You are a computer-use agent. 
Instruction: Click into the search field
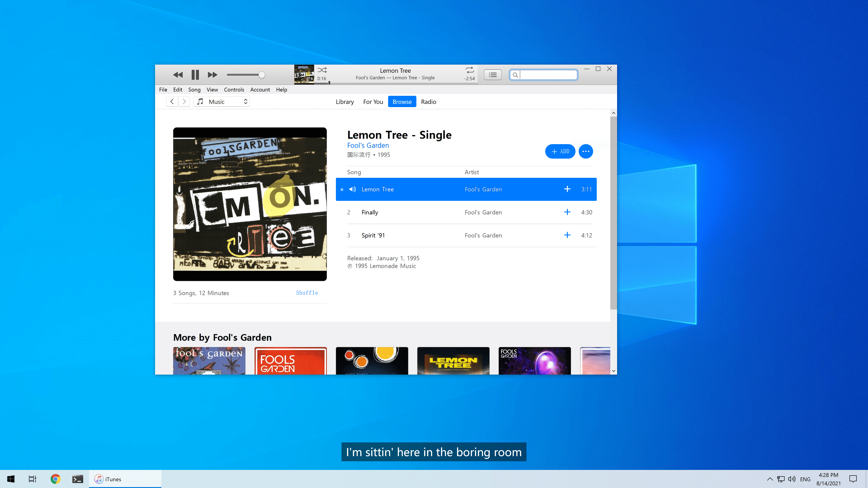pyautogui.click(x=547, y=75)
